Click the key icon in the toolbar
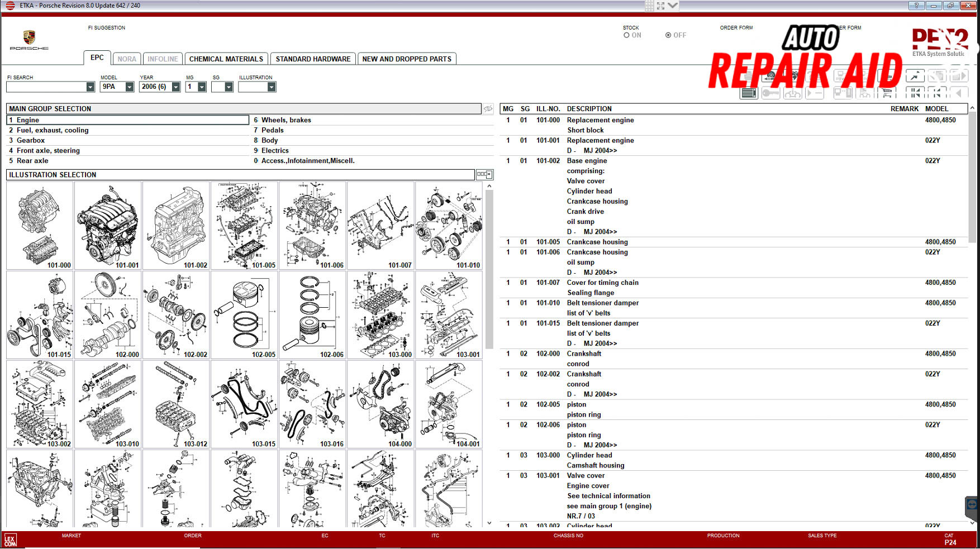Screen dimensions: 980x549 [x=770, y=93]
